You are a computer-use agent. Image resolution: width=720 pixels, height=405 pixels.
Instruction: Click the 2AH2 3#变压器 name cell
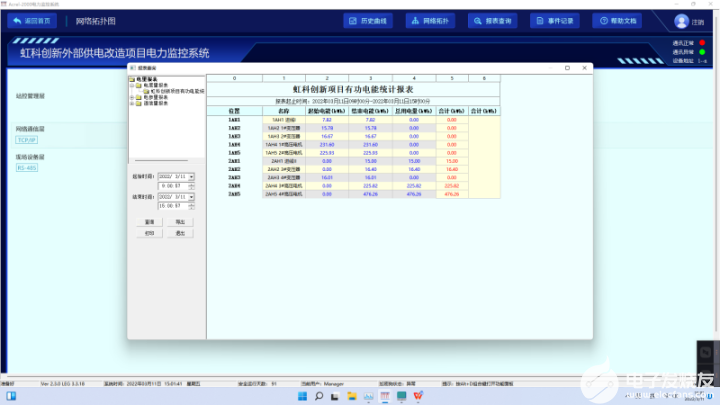(x=284, y=169)
